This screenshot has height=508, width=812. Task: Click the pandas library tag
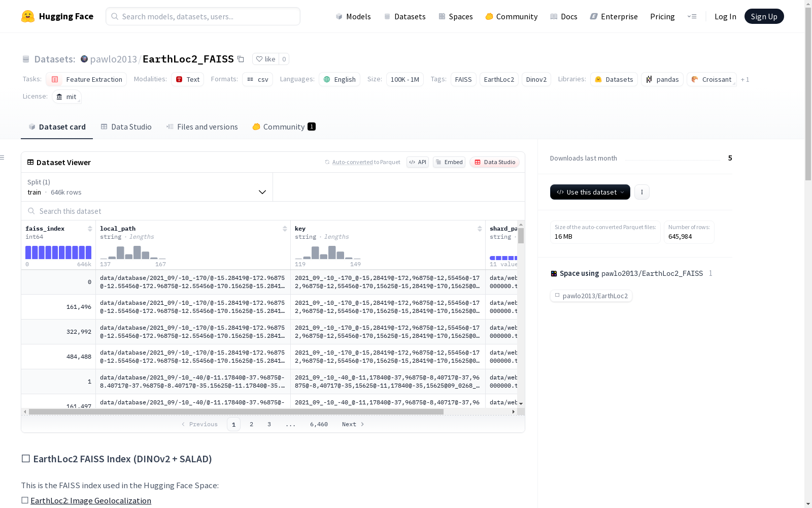[662, 79]
